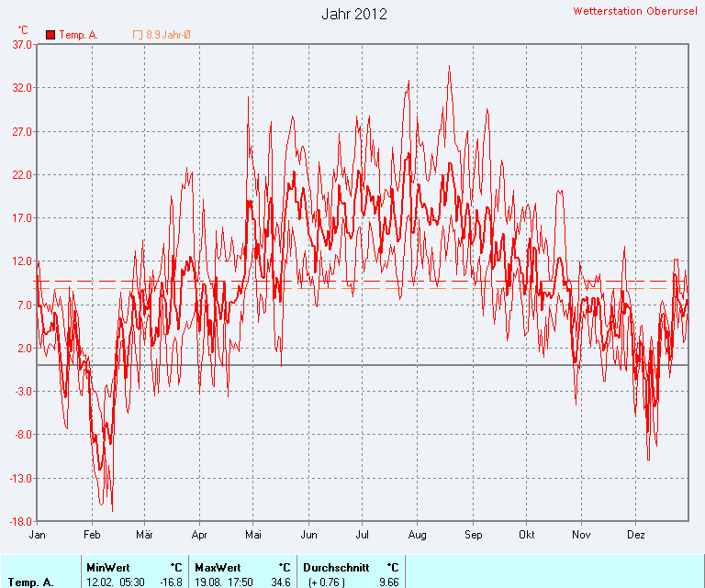Click the Jan month label

point(37,535)
